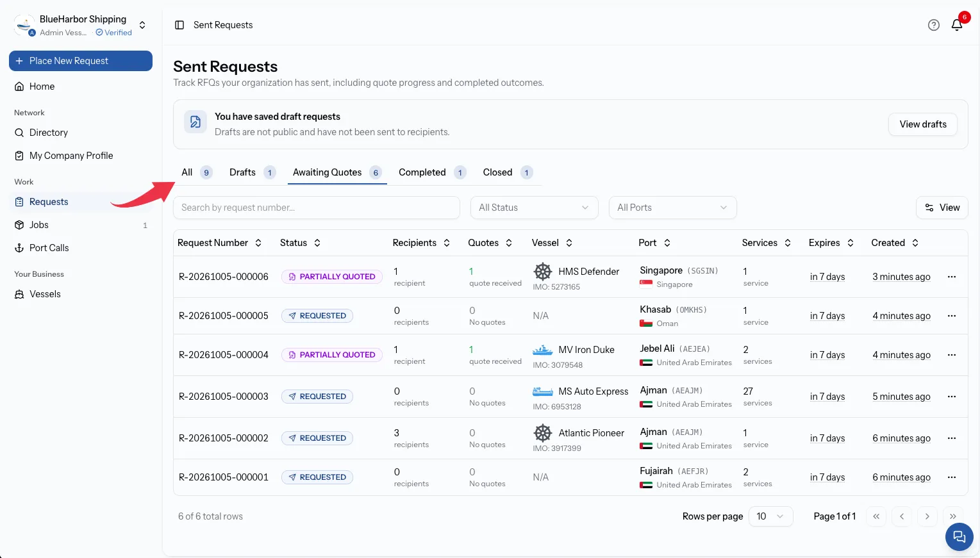Open row actions for R-20261005-000001
Image resolution: width=980 pixels, height=558 pixels.
pos(952,477)
